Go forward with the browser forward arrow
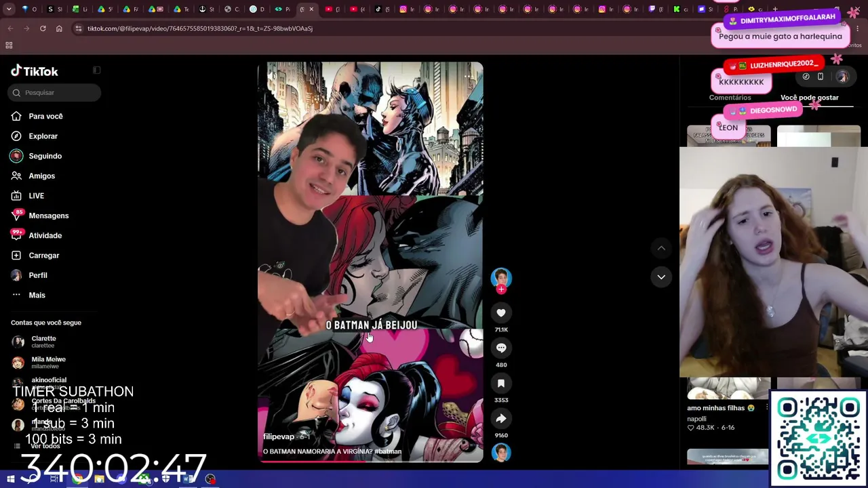Viewport: 868px width, 488px height. 26,28
